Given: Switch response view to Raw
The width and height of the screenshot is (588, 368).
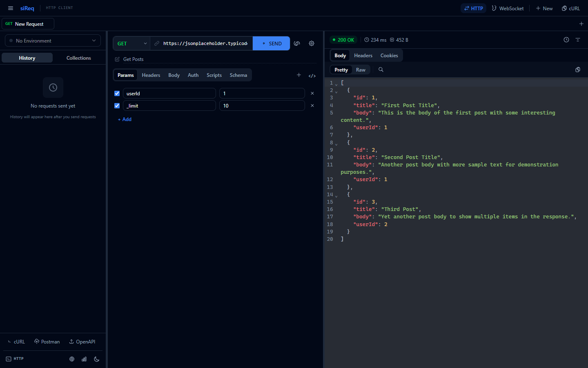Looking at the screenshot, I should (361, 70).
